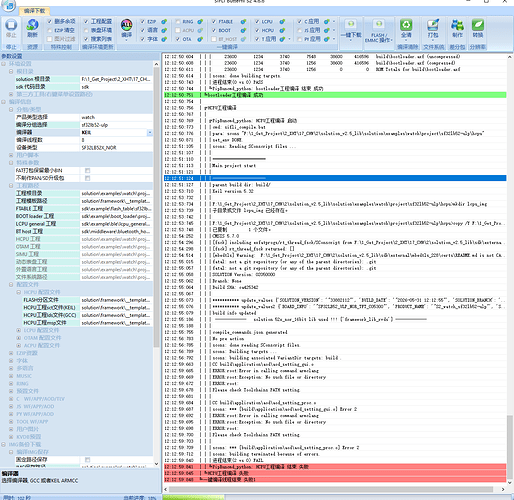Viewport: 514px width, 500px height.
Task: Expand the 多语言 tree item
Action: coord(11,368)
